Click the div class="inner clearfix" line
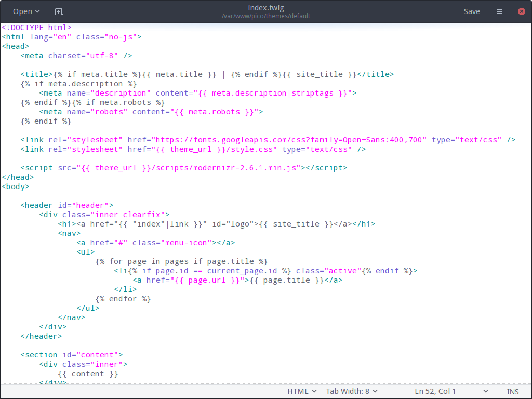Image resolution: width=532 pixels, height=399 pixels. [x=104, y=215]
